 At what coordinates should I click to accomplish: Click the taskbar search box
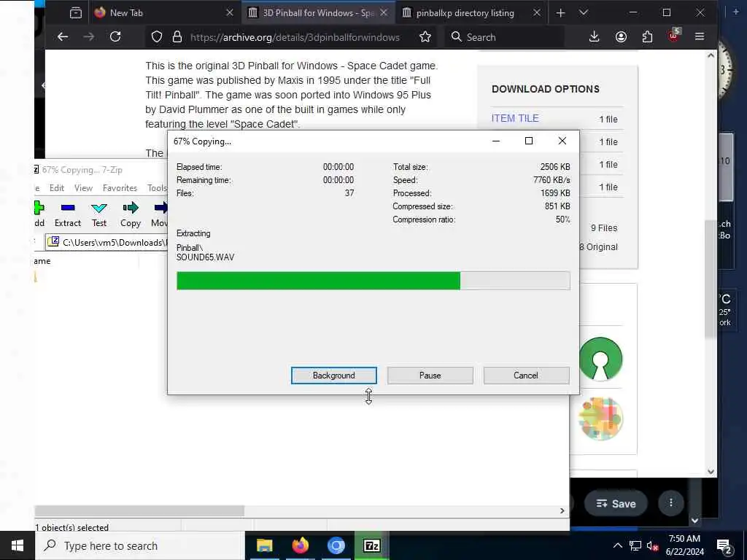pyautogui.click(x=139, y=545)
